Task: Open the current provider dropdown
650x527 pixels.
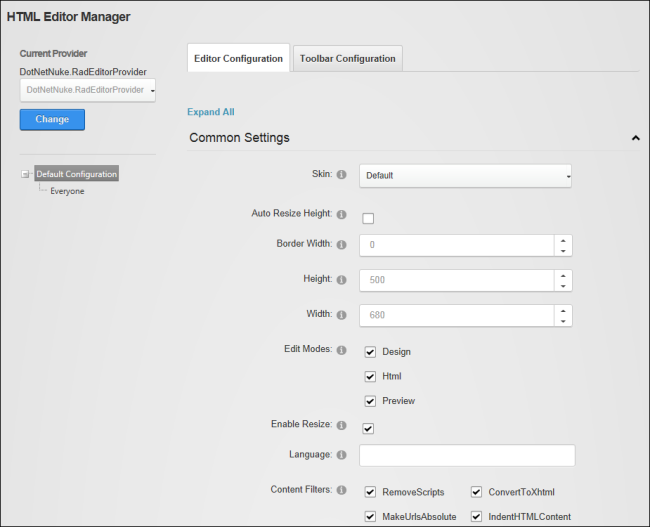Action: pos(87,90)
